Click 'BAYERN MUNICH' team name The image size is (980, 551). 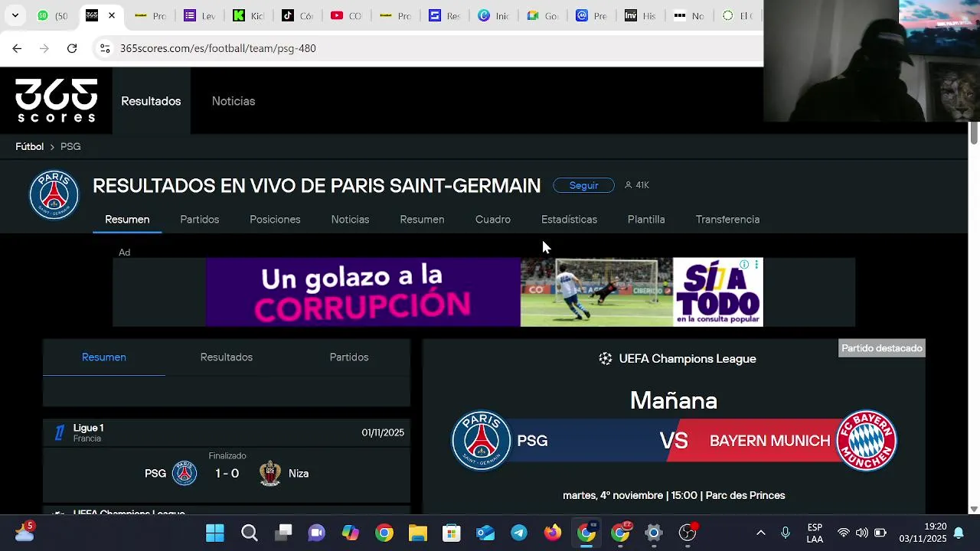[x=769, y=441]
